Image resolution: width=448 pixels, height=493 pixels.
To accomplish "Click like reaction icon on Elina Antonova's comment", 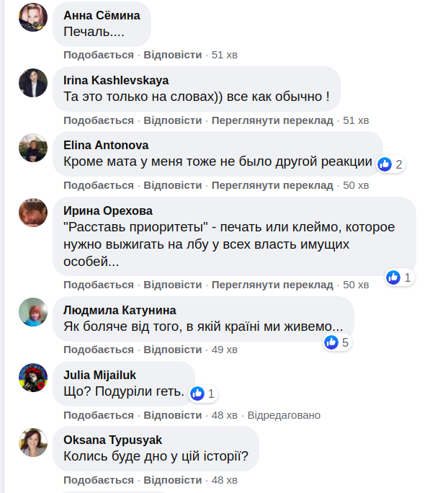I will [x=385, y=164].
